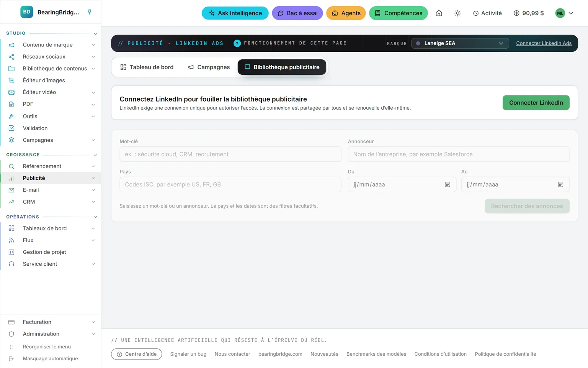The image size is (588, 368).
Task: Open the Activité history button
Action: [487, 13]
